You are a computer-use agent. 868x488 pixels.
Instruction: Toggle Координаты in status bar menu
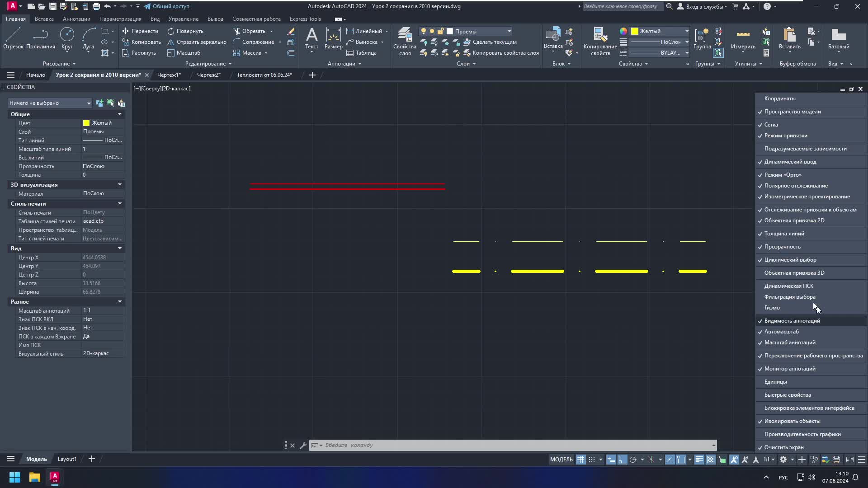tap(811, 99)
